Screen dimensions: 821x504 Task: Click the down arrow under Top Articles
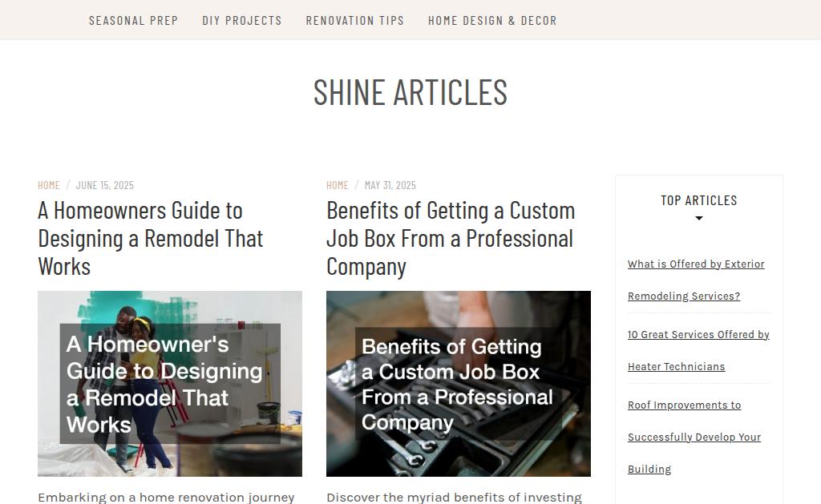click(x=699, y=218)
